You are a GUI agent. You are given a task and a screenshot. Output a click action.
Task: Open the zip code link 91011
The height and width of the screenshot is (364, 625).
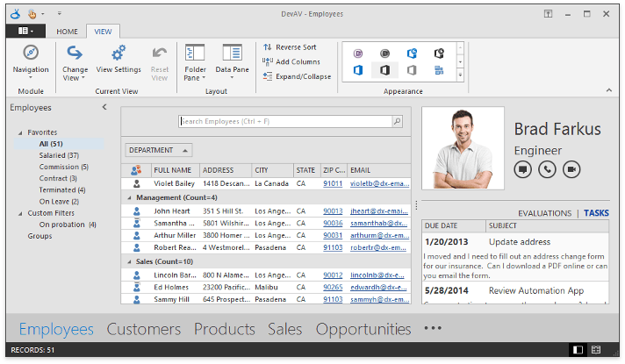coord(333,183)
